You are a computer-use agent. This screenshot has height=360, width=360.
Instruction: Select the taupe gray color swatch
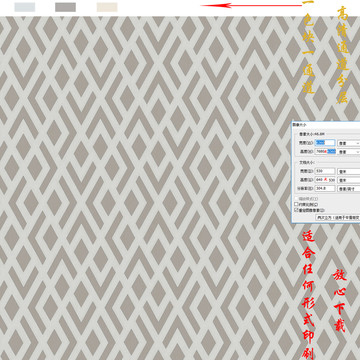65,7
